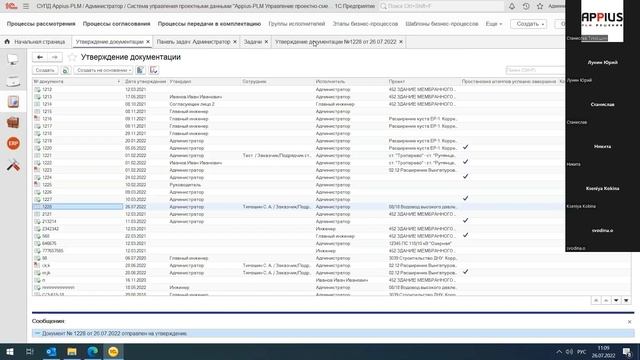This screenshot has height=360, width=640.
Task: Open Шаблоны бизнес-процессов menu item
Action: tap(442, 24)
